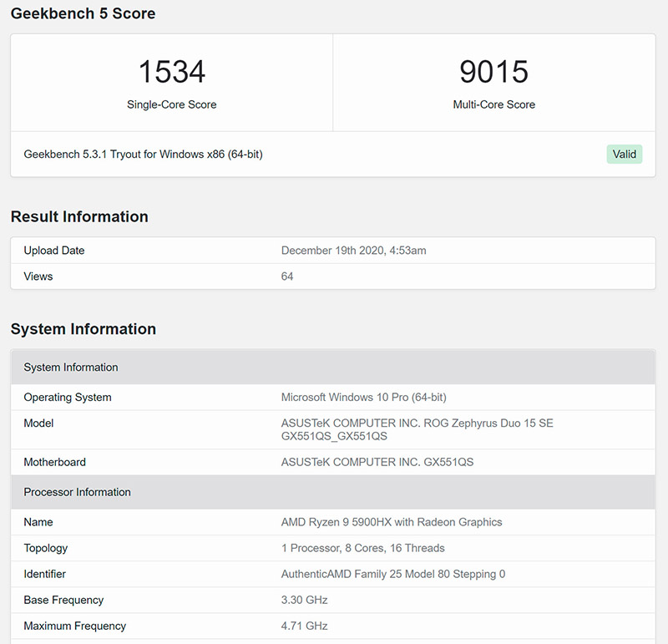Select the December 19th 2020 upload date value
This screenshot has width=668, height=644.
click(x=353, y=251)
